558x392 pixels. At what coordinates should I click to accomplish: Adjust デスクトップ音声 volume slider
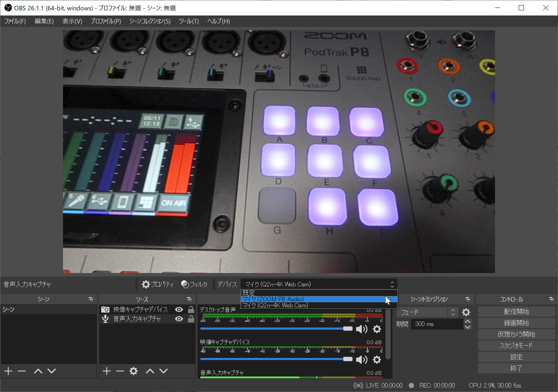click(276, 329)
